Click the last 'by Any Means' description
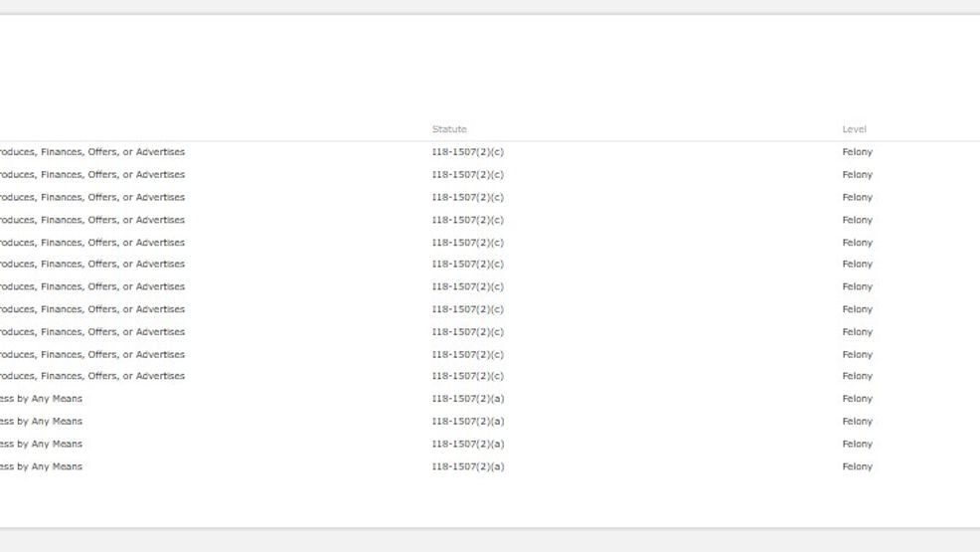980x552 pixels. (50, 466)
